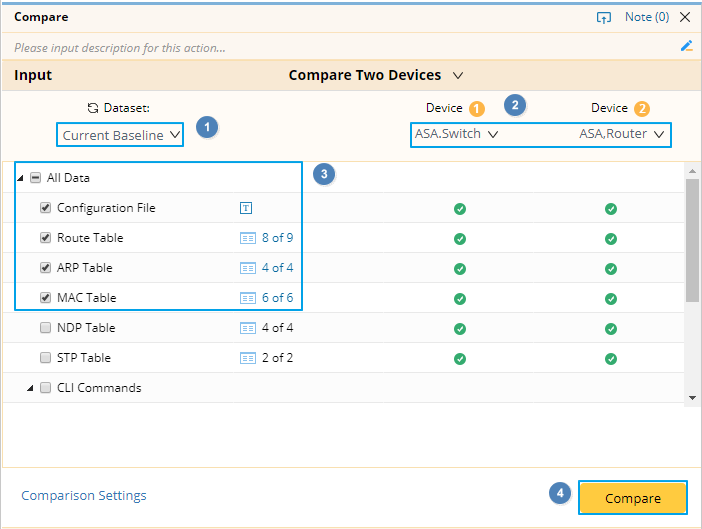
Task: Toggle the CLI Commands checkbox
Action: 45,388
